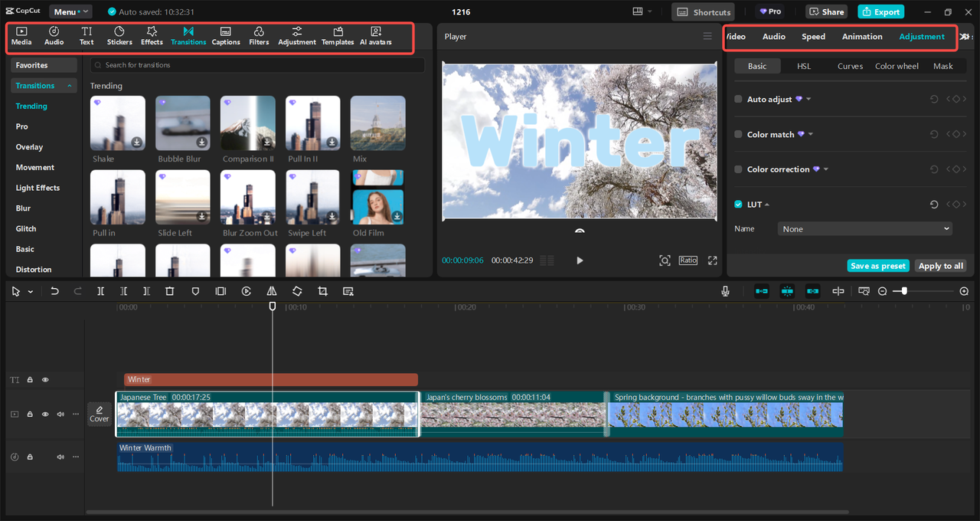Lock the Winter text track
The image size is (980, 521).
click(30, 379)
